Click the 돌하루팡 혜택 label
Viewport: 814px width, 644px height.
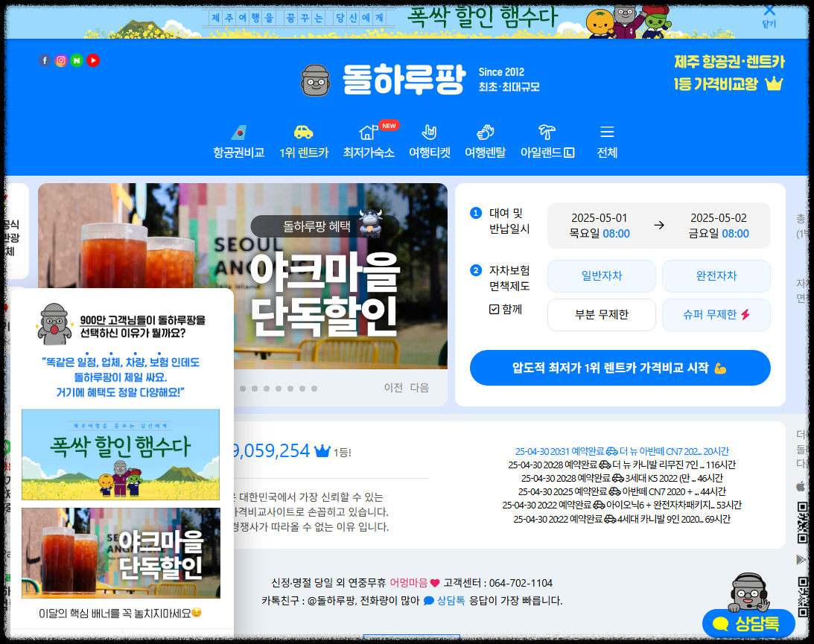317,226
